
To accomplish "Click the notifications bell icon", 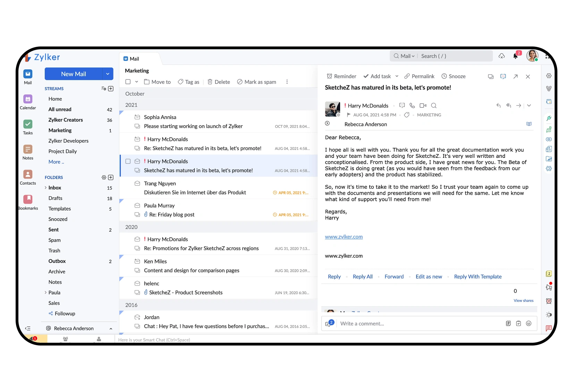I will 515,56.
